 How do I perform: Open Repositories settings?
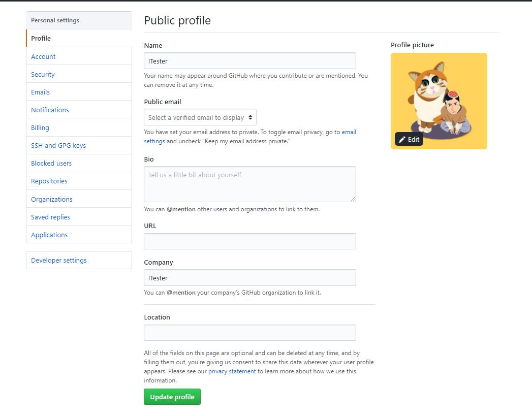coord(79,181)
